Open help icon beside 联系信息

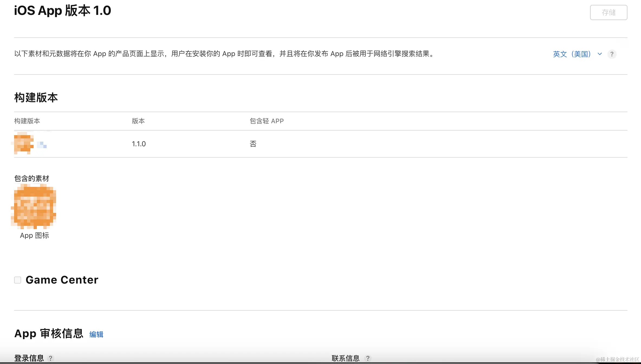(x=368, y=358)
